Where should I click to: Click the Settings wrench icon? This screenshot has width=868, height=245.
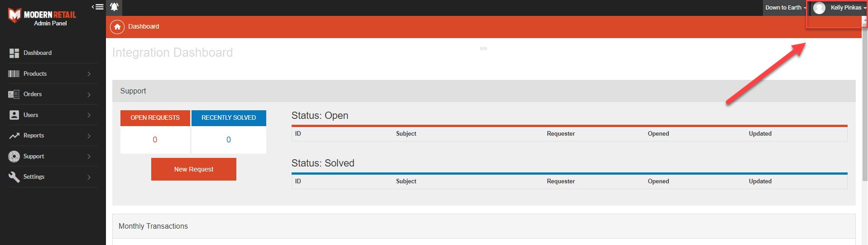pyautogui.click(x=14, y=177)
